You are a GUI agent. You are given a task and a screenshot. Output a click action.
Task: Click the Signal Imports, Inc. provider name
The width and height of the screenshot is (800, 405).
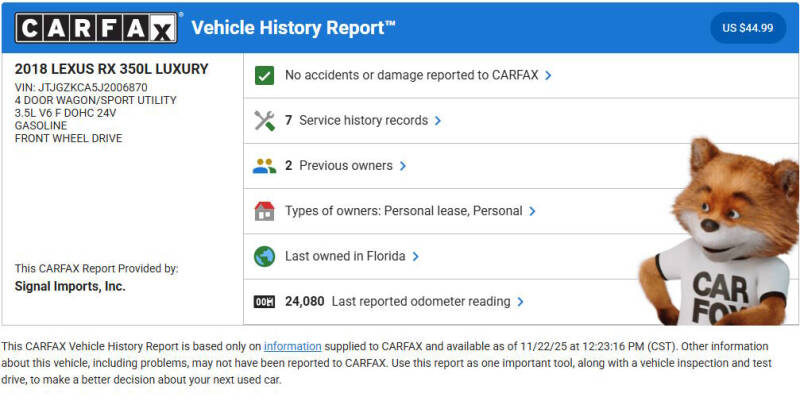click(x=70, y=286)
